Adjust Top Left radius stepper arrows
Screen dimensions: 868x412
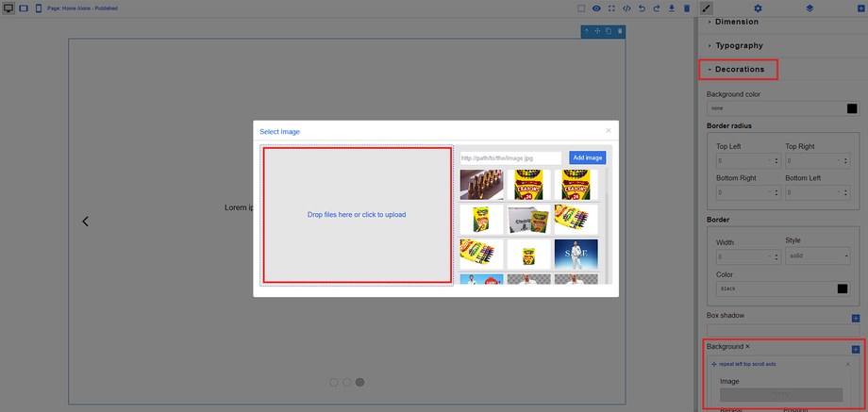coord(776,161)
